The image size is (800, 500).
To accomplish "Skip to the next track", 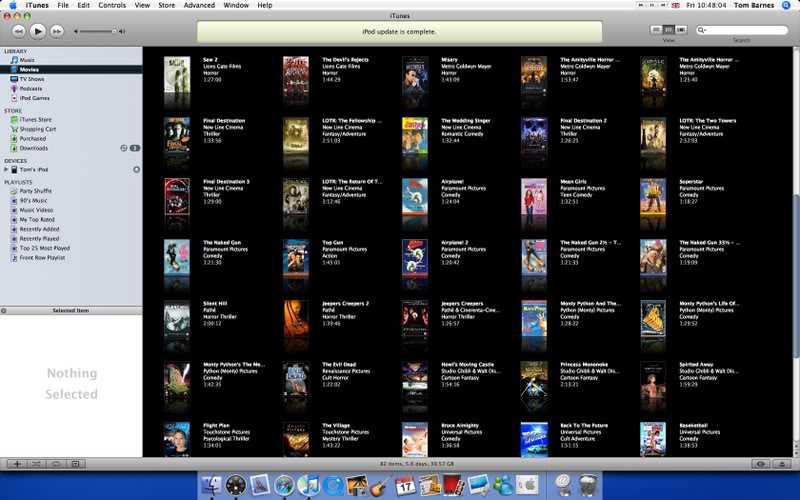I will (57, 32).
